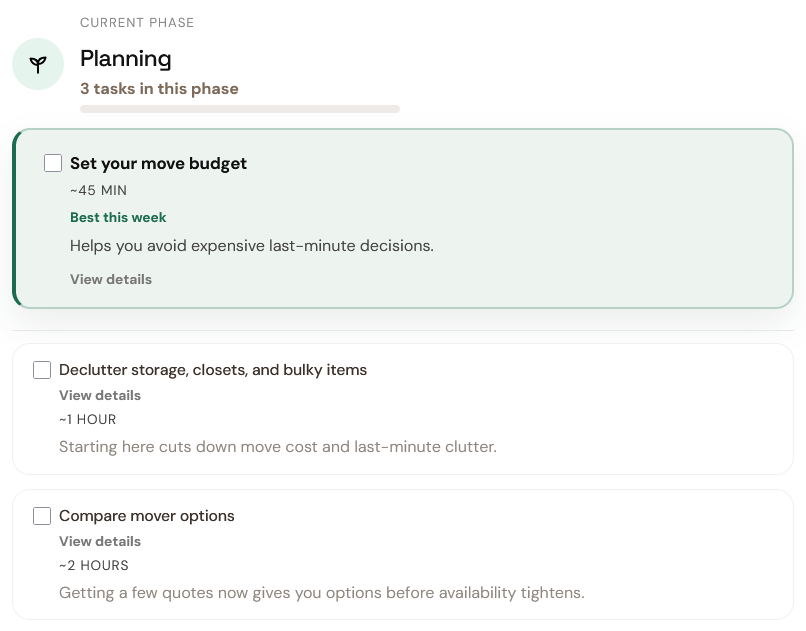The image size is (806, 631).
Task: Click the Planning phase sprout icon
Action: 38,64
